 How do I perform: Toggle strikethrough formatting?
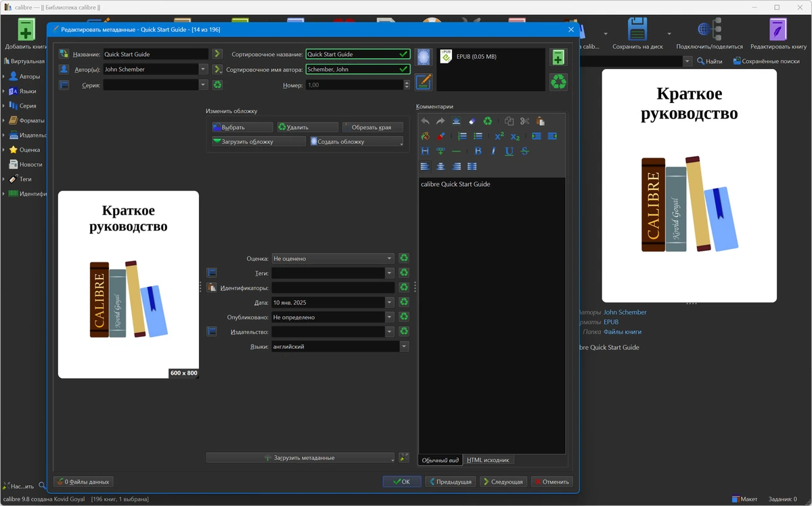coord(524,151)
